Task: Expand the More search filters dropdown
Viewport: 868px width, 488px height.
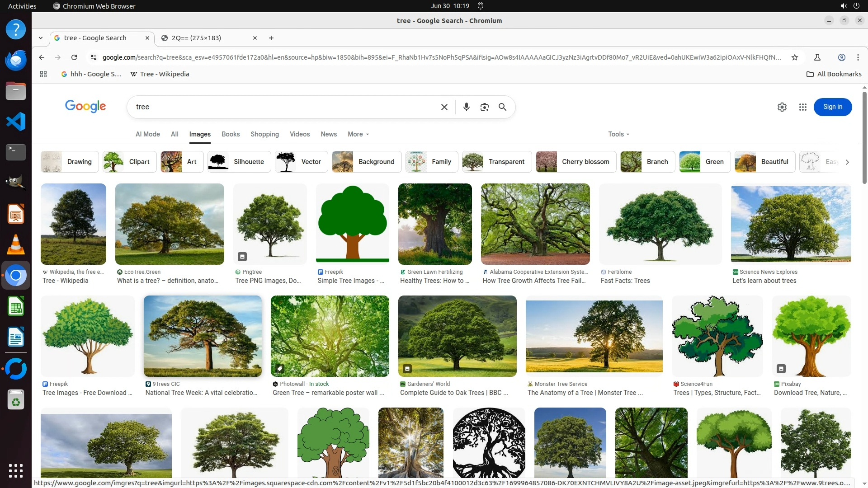Action: click(358, 134)
